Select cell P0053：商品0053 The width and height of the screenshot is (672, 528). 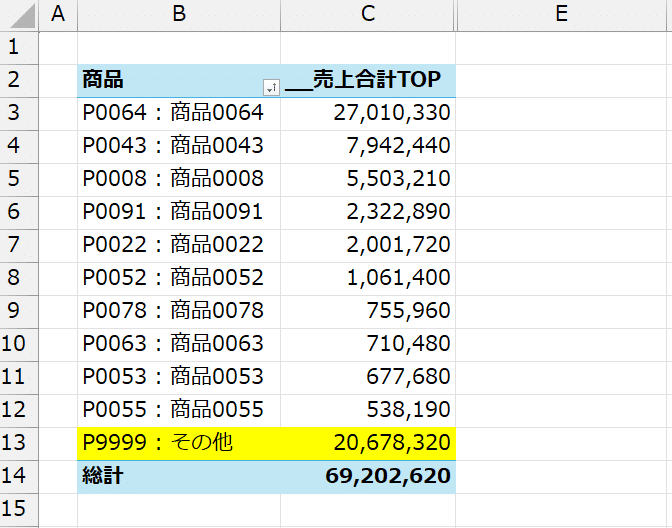[x=179, y=378]
